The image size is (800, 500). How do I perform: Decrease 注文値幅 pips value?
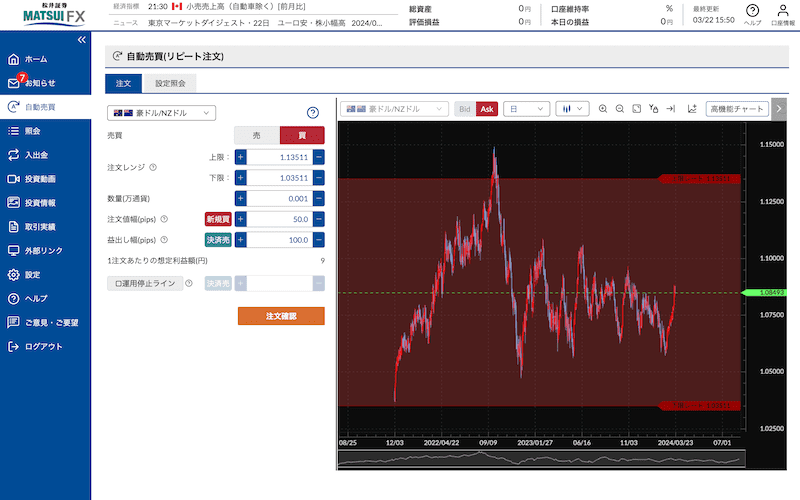point(319,219)
